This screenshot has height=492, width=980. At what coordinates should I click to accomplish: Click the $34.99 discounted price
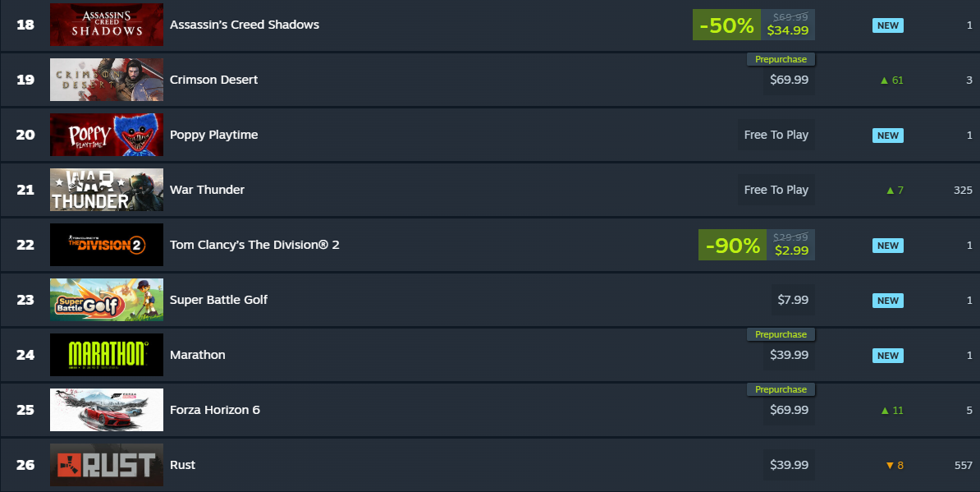pyautogui.click(x=790, y=31)
